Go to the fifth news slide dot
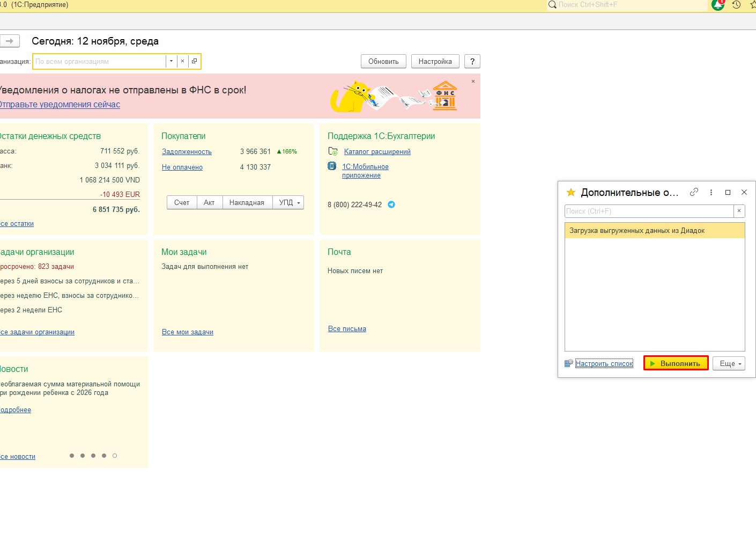The image size is (756, 549). [x=115, y=456]
